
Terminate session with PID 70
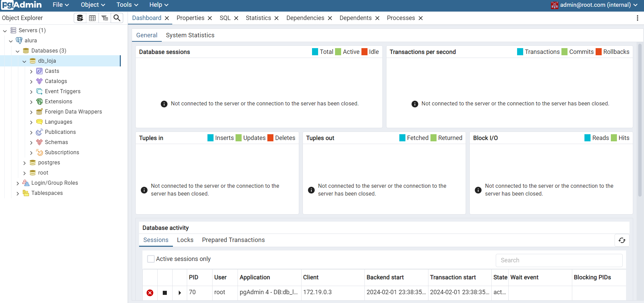click(x=150, y=293)
